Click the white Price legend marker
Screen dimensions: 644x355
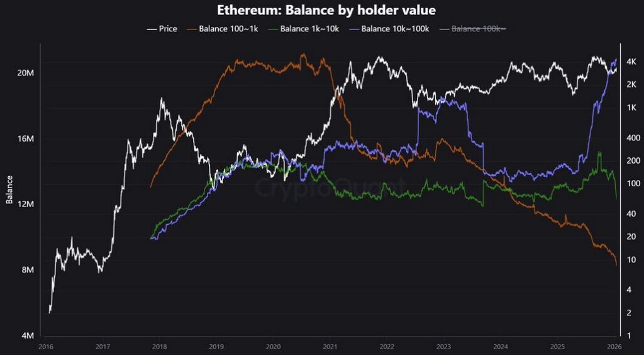click(x=152, y=29)
